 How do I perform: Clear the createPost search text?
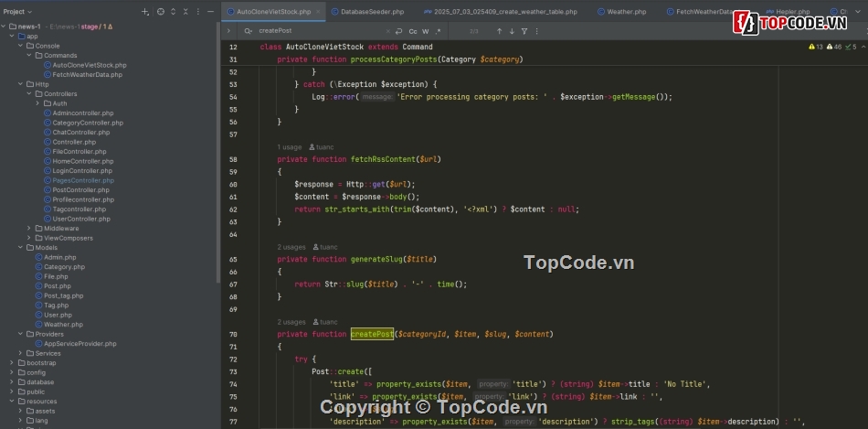coord(388,32)
